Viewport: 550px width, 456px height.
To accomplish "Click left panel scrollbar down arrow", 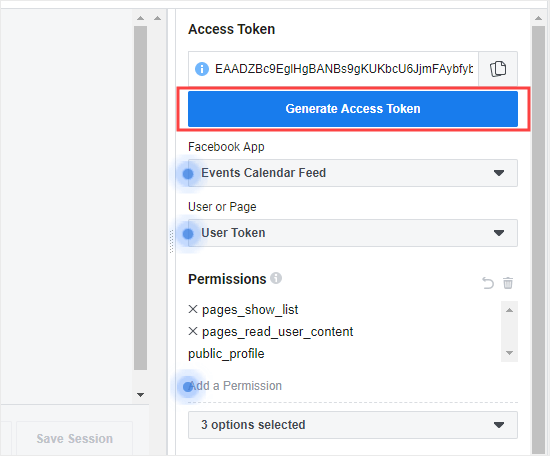I will 141,395.
